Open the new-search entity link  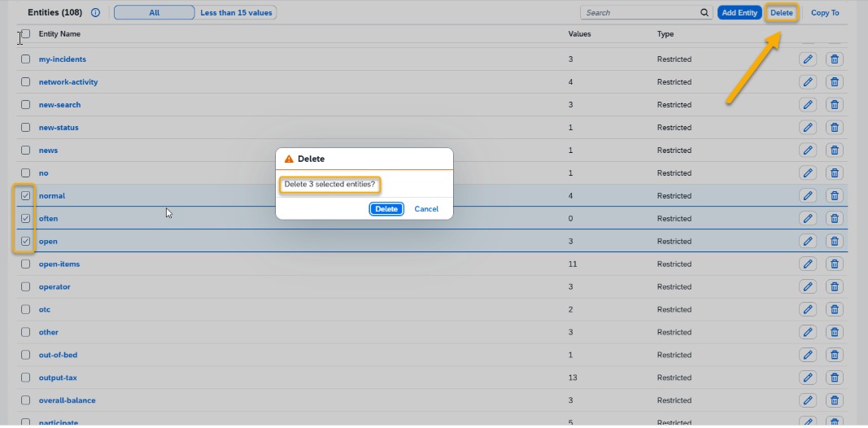[59, 105]
